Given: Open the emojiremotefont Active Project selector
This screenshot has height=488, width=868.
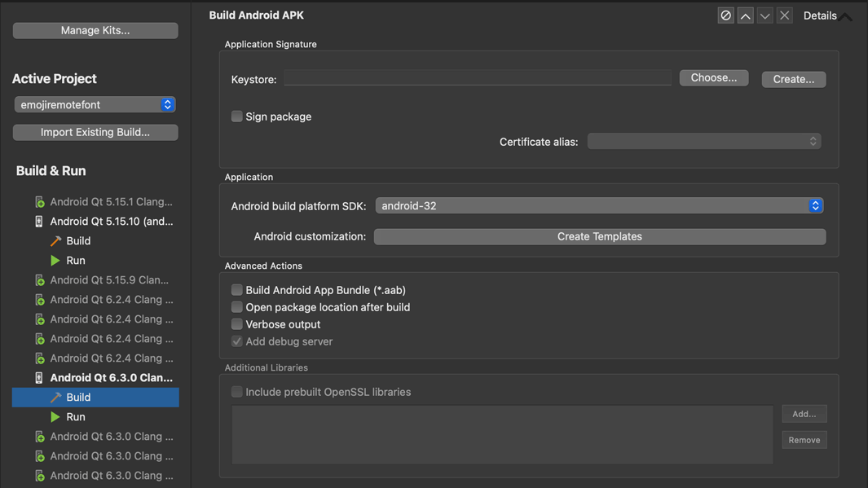Looking at the screenshot, I should pyautogui.click(x=95, y=103).
